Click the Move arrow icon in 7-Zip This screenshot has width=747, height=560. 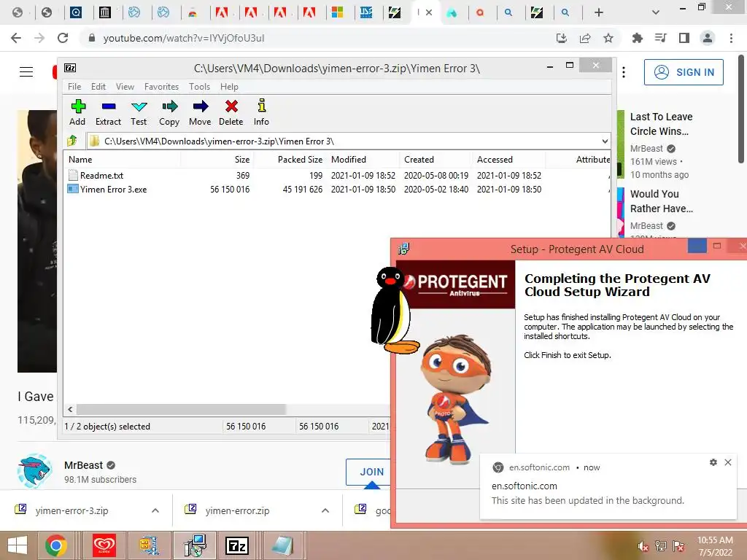(x=200, y=112)
